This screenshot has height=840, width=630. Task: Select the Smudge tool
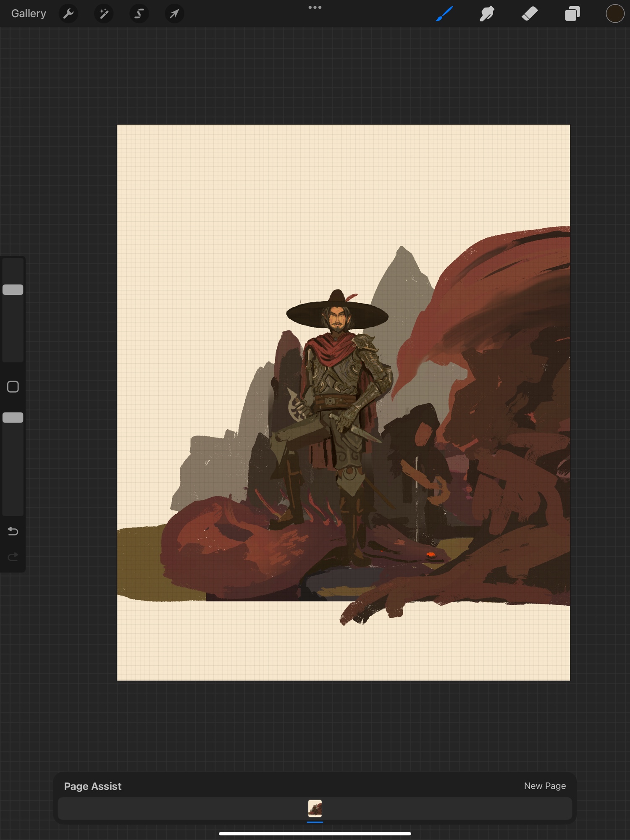pos(487,14)
